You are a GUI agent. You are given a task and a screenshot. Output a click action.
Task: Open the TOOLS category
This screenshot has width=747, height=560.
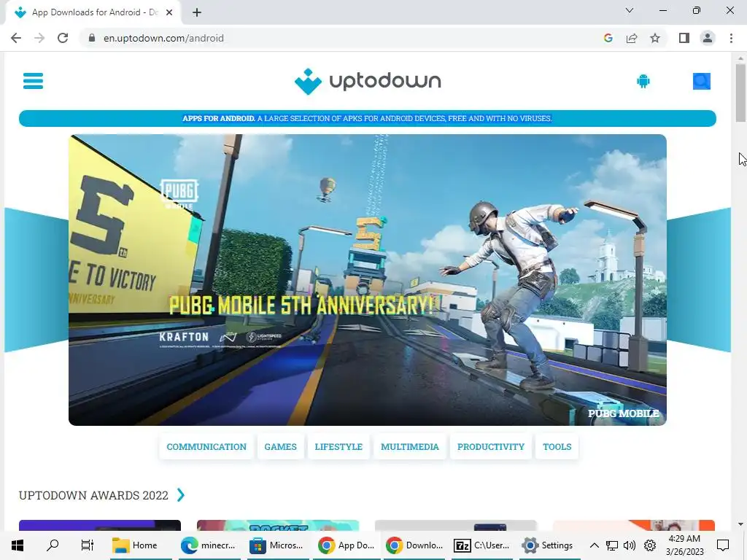557,447
